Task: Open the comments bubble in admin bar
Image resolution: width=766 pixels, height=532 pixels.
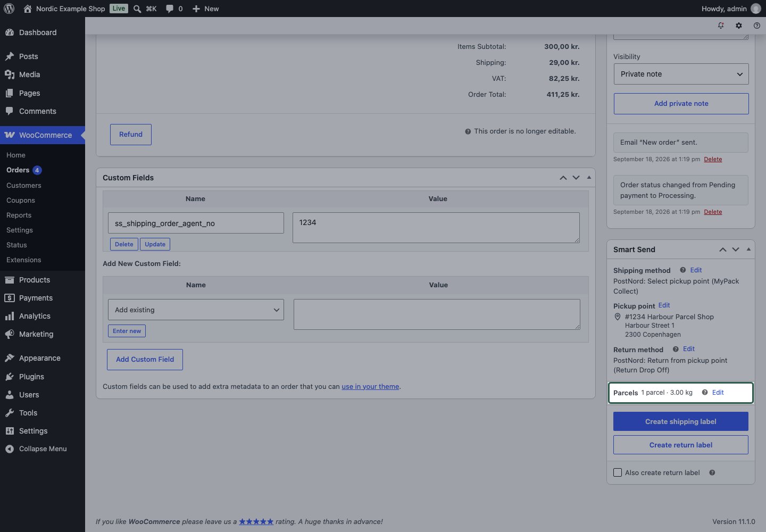Action: pos(170,9)
